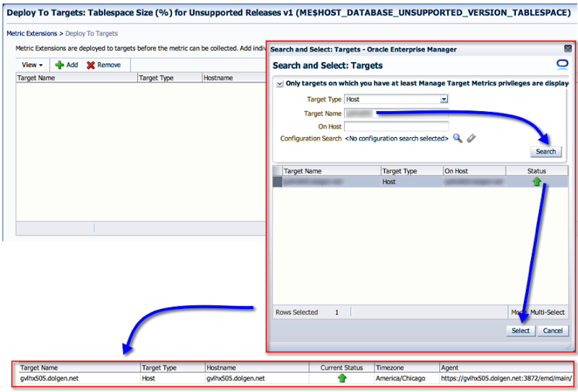Open configuration search magnifier icon

457,138
